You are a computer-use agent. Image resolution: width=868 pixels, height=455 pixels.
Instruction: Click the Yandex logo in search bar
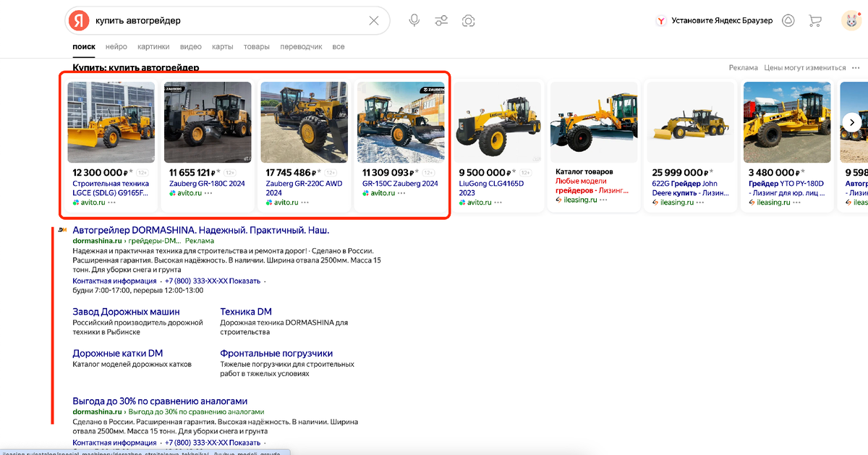tap(79, 20)
